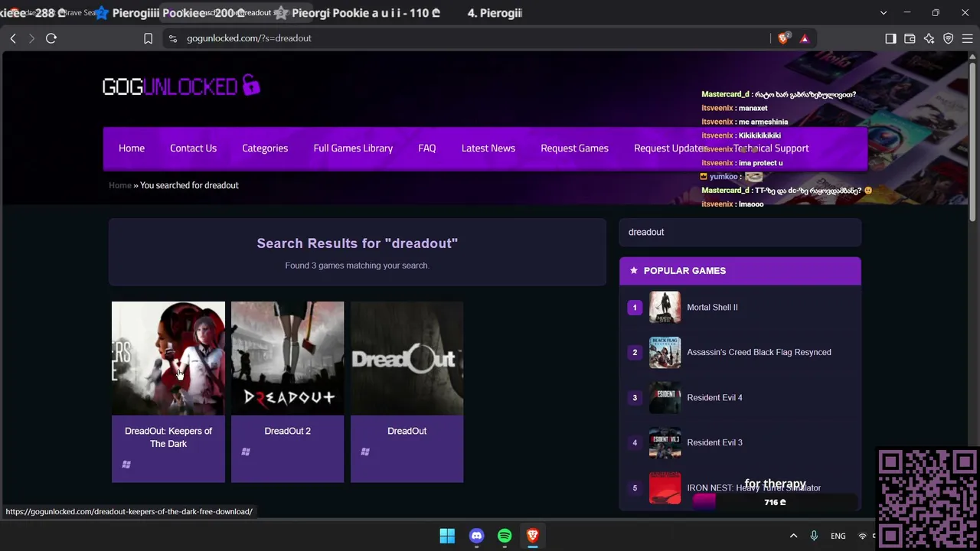The height and width of the screenshot is (551, 980).
Task: Click the Brave browser taskbar icon
Action: pos(533,536)
